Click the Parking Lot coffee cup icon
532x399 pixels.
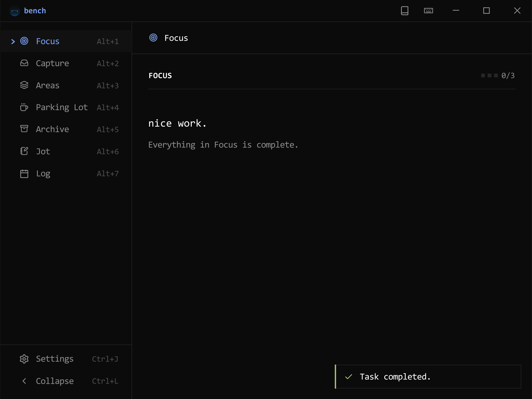(24, 107)
